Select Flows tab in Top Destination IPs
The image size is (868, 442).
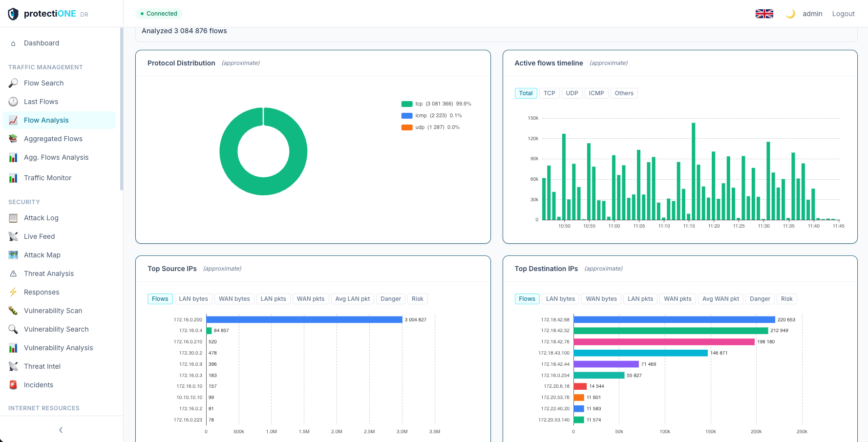527,299
